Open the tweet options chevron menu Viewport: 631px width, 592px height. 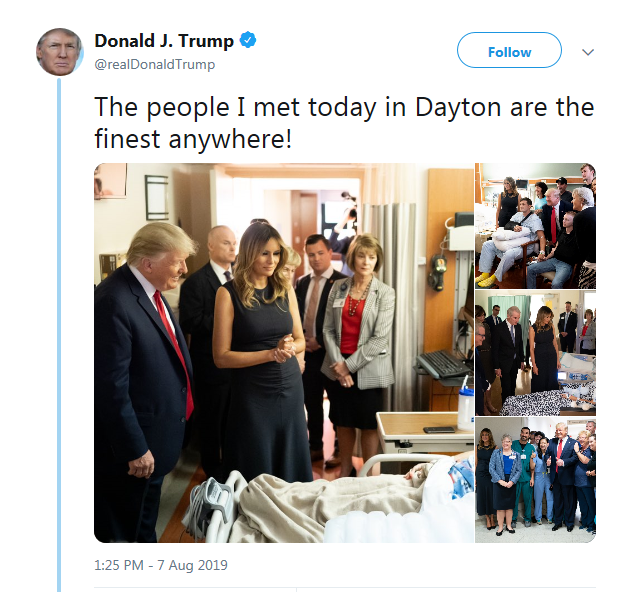(588, 52)
